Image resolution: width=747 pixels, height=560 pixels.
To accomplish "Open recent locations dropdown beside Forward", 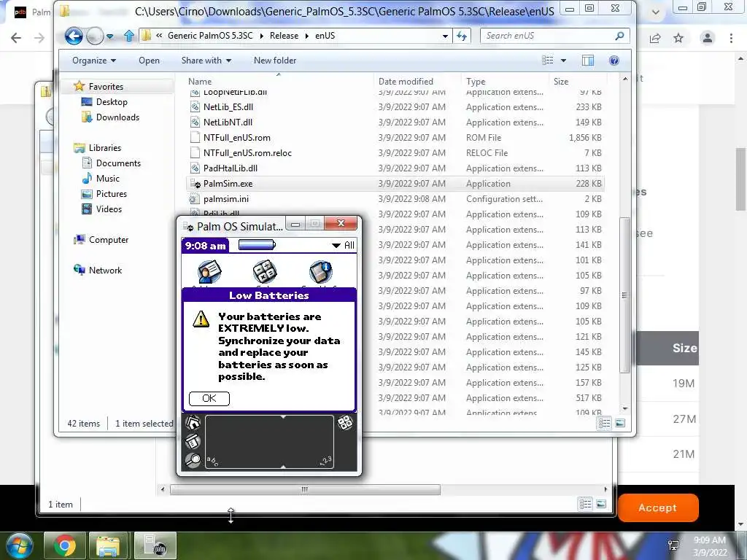I will tap(110, 36).
